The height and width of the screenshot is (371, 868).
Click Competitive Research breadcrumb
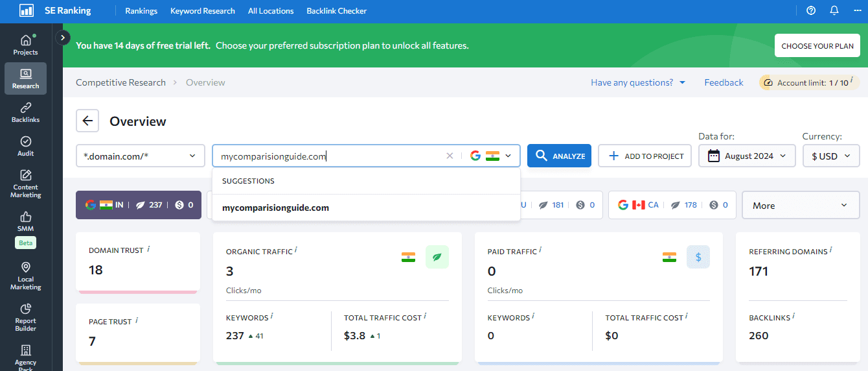(120, 82)
